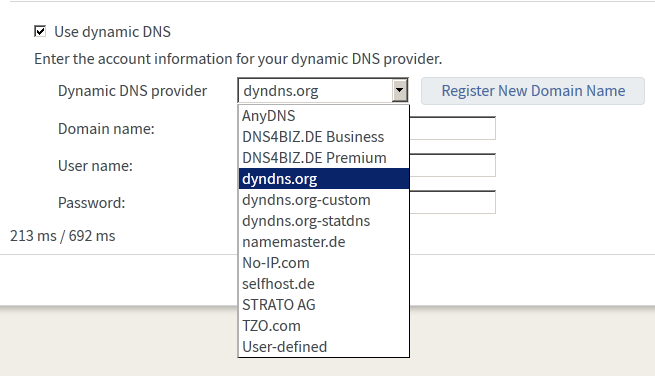Pick dyndns.org-custom from the list
This screenshot has width=655, height=376.
pos(324,200)
